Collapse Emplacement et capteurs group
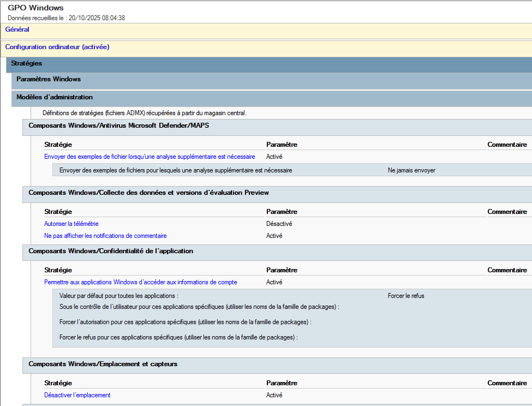Image resolution: width=532 pixels, height=406 pixels. coord(103,364)
